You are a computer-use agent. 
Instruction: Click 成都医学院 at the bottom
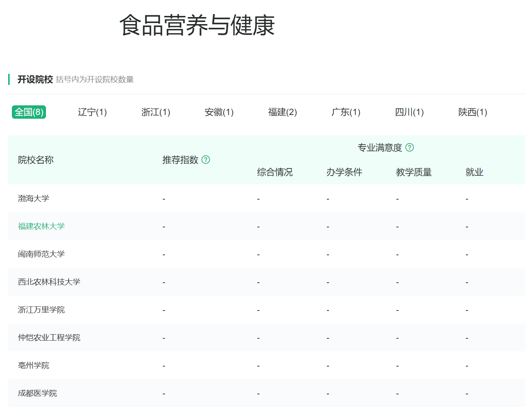pos(37,393)
